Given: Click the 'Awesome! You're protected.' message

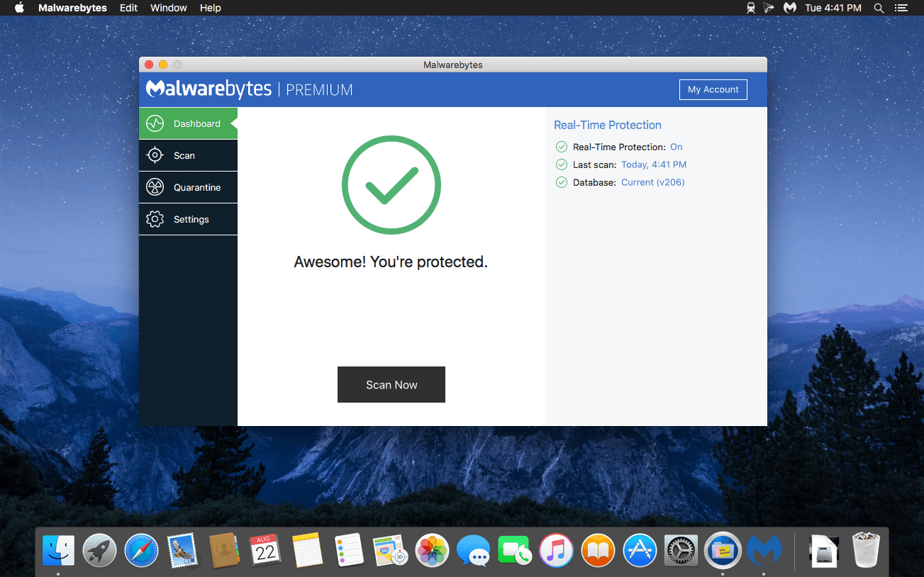Looking at the screenshot, I should tap(391, 262).
